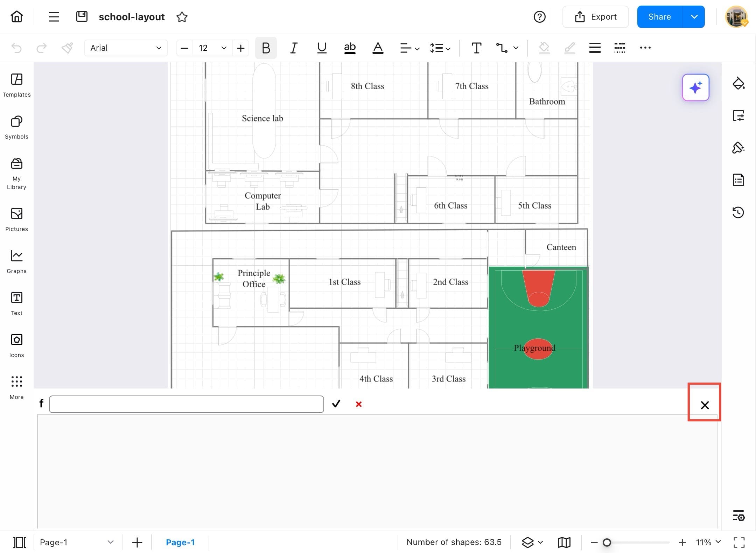Expand the Share options arrow

(694, 17)
